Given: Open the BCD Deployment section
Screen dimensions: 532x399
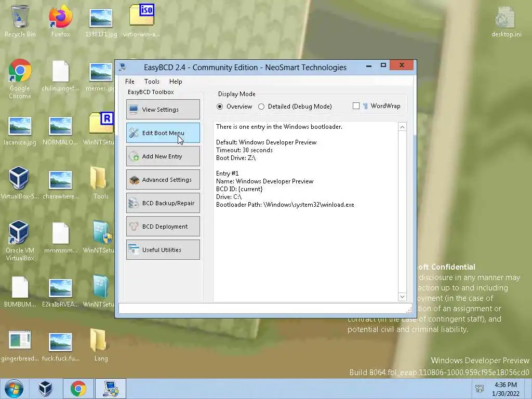Looking at the screenshot, I should tap(163, 227).
